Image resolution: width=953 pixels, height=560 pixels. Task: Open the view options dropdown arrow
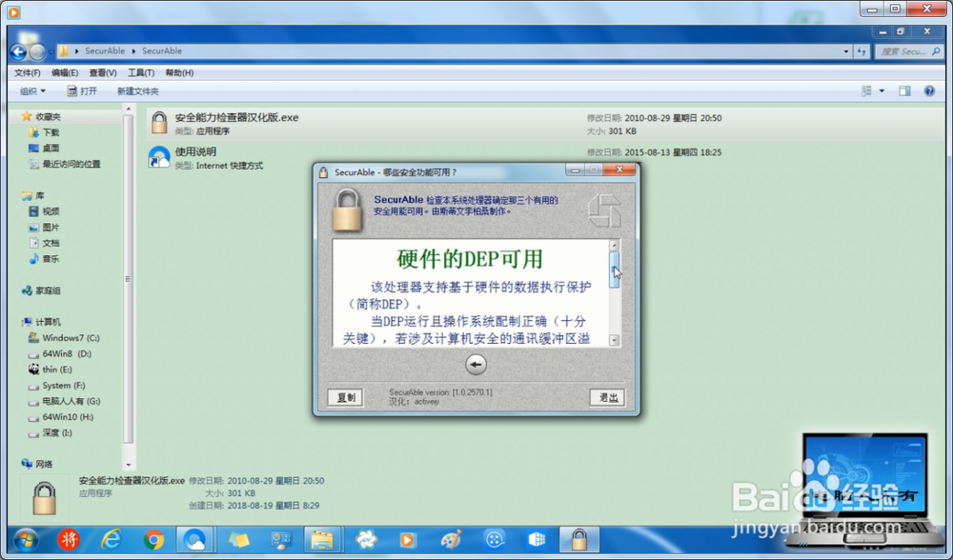coord(882,91)
